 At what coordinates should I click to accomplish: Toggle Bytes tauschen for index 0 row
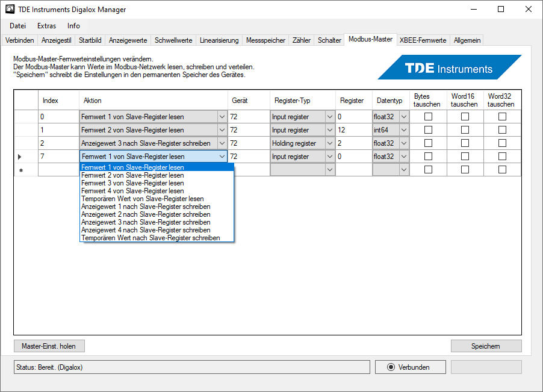coord(429,117)
